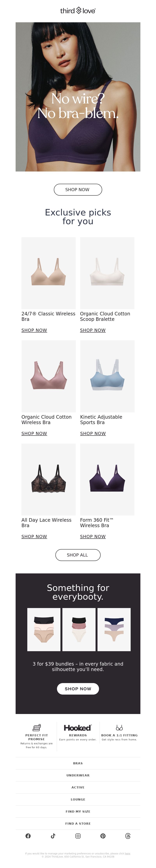The height and width of the screenshot is (868, 156).
Task: Click the Hooked Rewards logo
Action: (x=78, y=727)
